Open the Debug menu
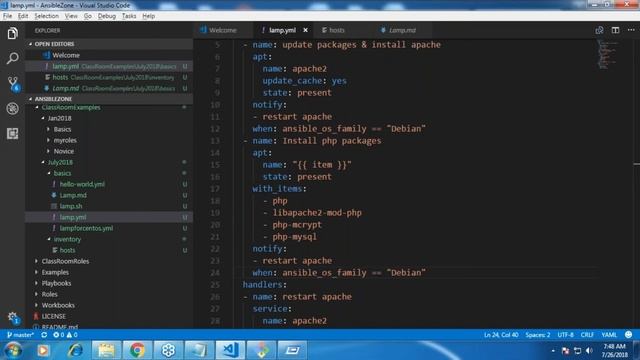This screenshot has width=640, height=360. point(107,16)
